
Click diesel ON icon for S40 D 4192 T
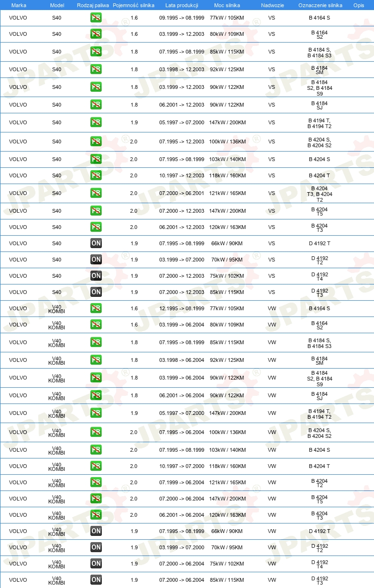pyautogui.click(x=96, y=243)
